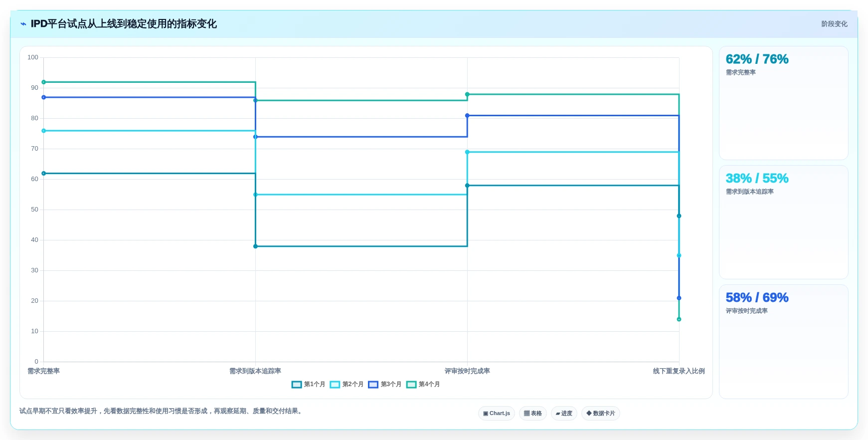
Task: Click the footnote text starting 试点早期不宜只看效率提升
Action: (x=162, y=411)
